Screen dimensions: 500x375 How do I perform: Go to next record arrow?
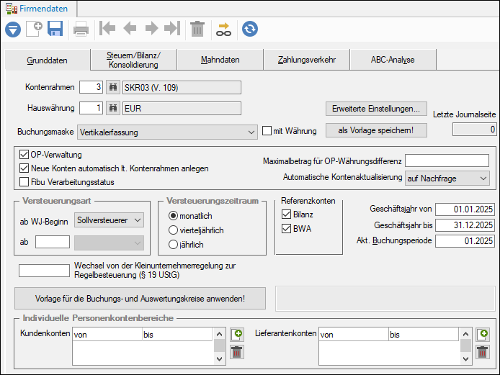(x=152, y=28)
